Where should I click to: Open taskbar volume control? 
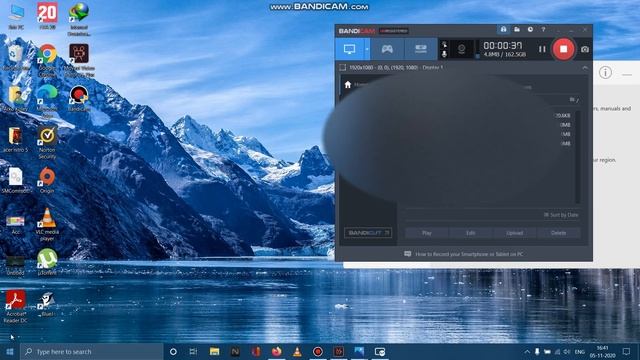[567, 351]
